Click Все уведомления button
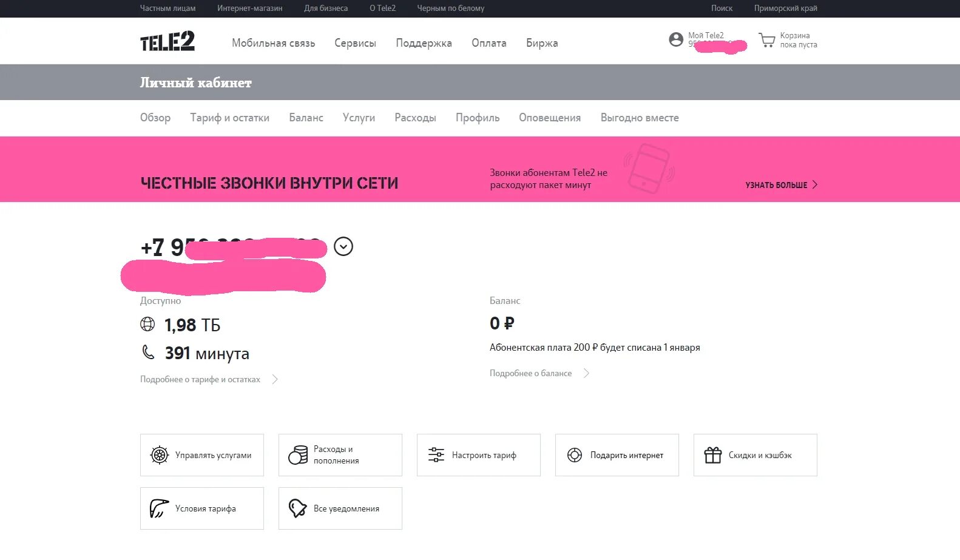 coord(340,508)
